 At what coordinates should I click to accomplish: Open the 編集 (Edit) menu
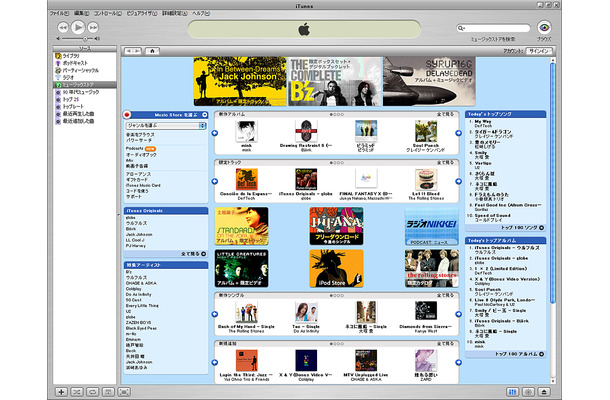[81, 13]
